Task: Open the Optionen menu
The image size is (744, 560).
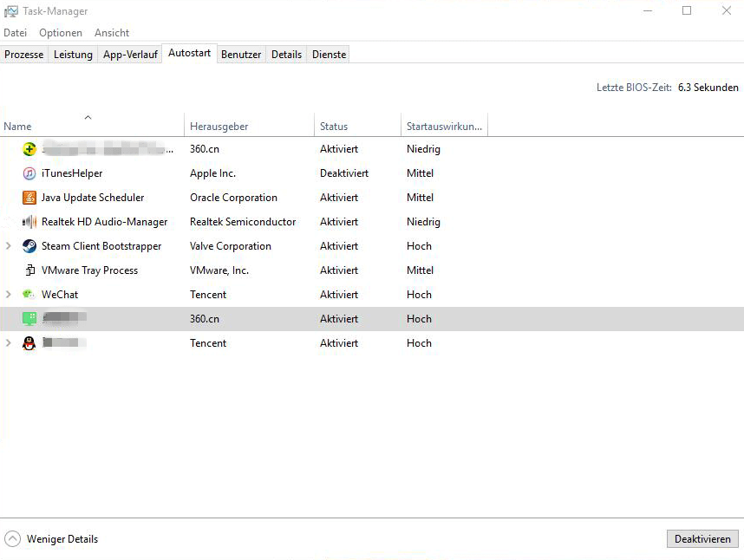Action: 61,33
